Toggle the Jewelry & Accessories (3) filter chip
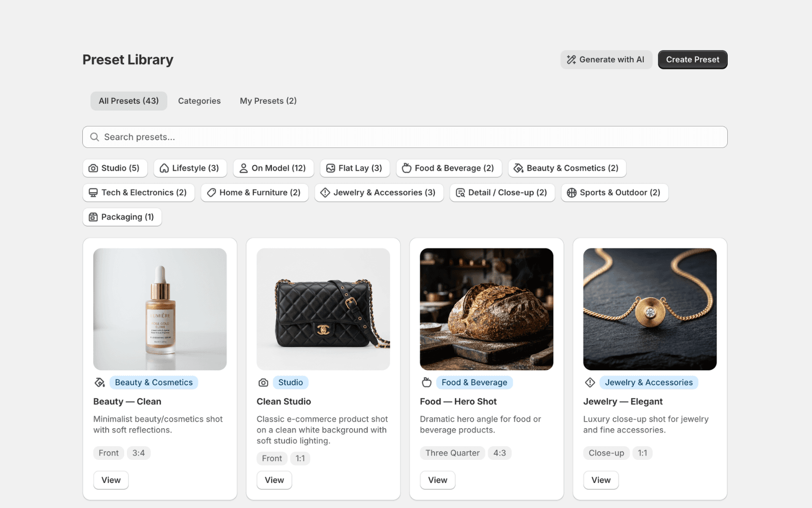The width and height of the screenshot is (812, 508). [x=379, y=193]
